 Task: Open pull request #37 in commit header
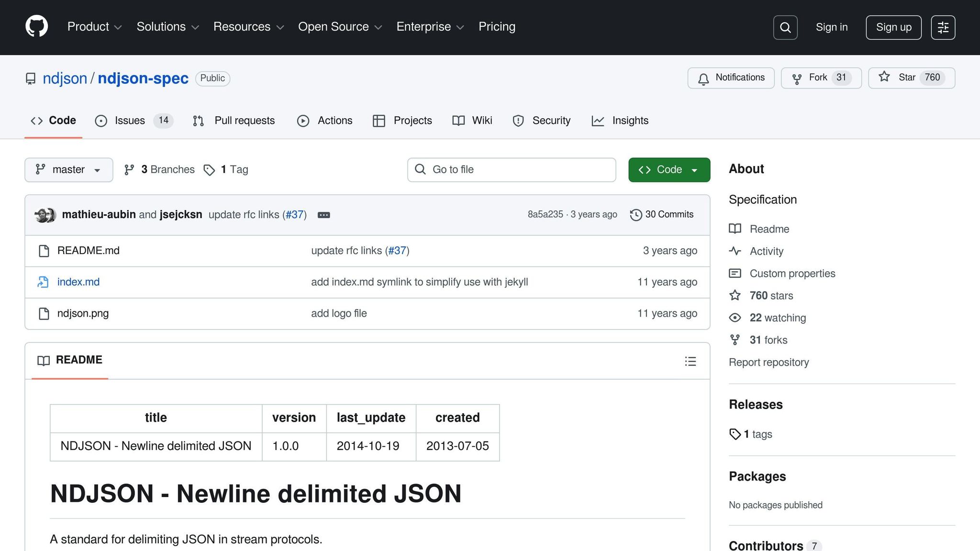coord(295,215)
